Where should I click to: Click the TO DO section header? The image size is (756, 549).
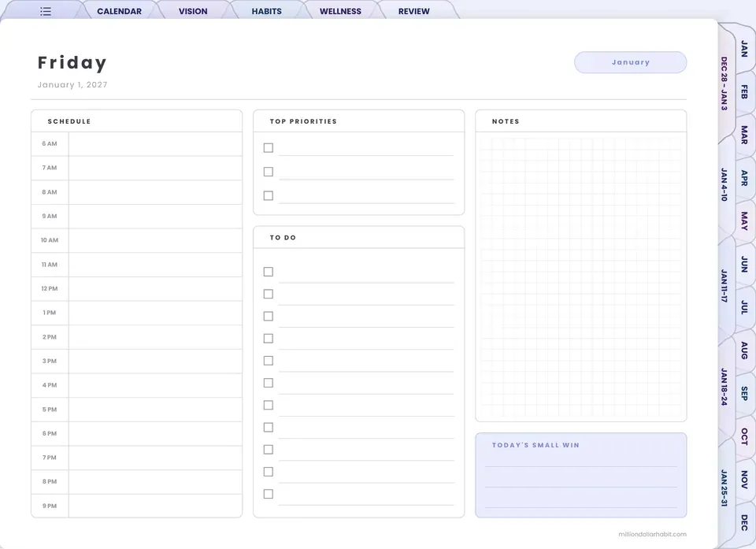click(x=283, y=237)
